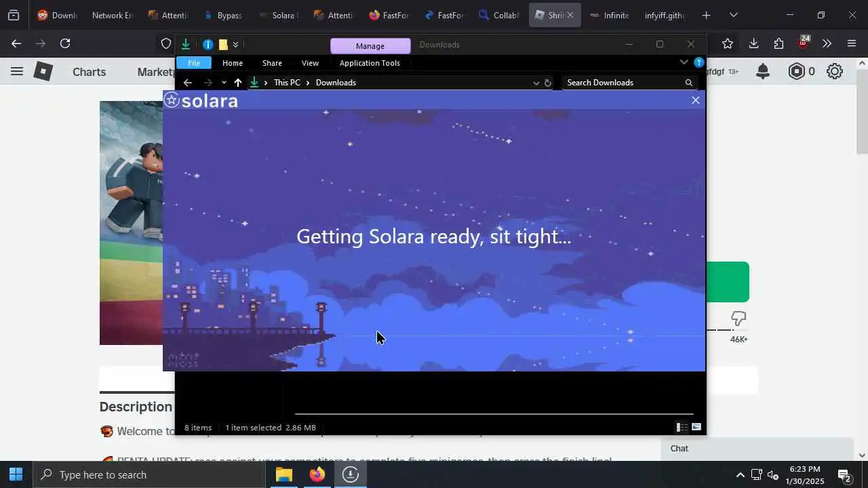Open Charts in Roblox navigation

pyautogui.click(x=89, y=72)
